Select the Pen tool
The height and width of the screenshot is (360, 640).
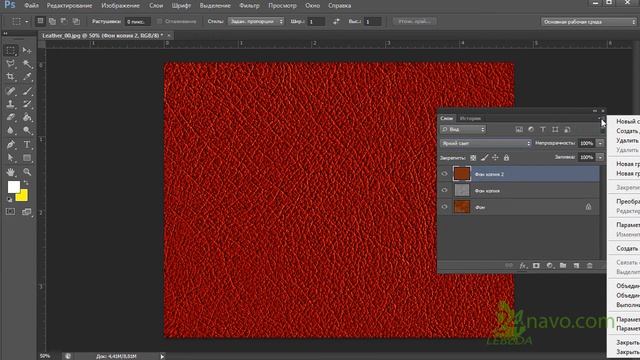11,144
